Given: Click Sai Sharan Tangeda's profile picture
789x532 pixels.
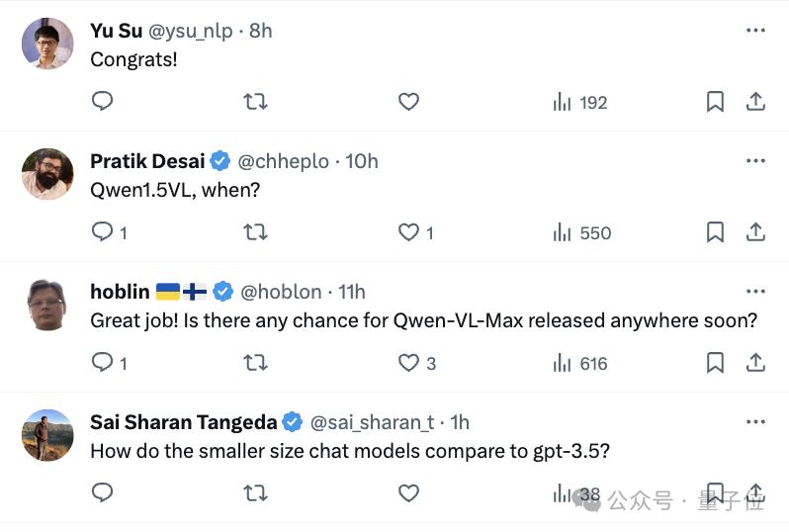Looking at the screenshot, I should 47,435.
